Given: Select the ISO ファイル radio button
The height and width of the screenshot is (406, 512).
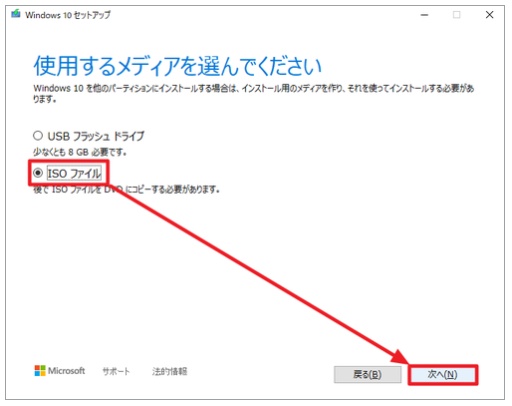Looking at the screenshot, I should tap(38, 173).
